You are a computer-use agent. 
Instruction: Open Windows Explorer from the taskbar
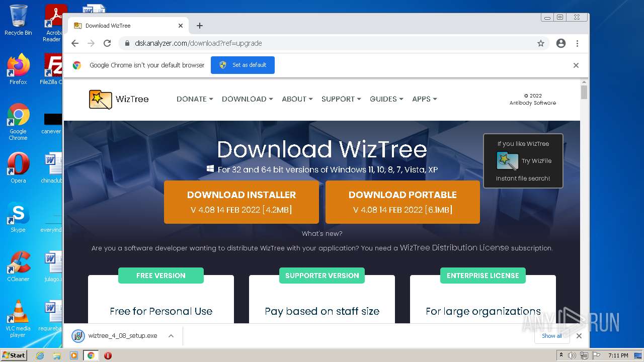(57, 355)
